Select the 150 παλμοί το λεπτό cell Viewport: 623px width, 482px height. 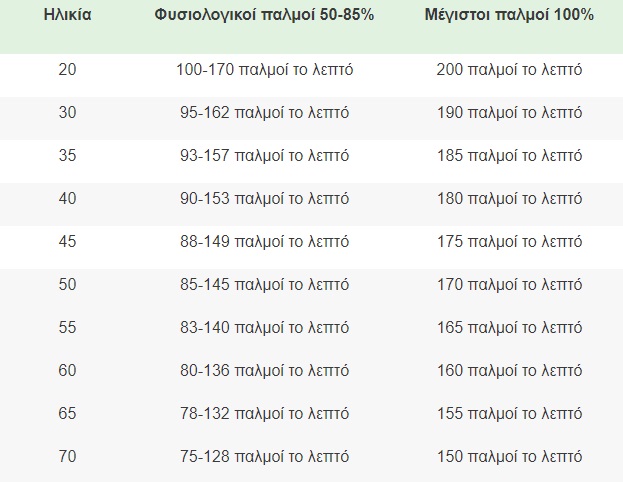point(509,457)
